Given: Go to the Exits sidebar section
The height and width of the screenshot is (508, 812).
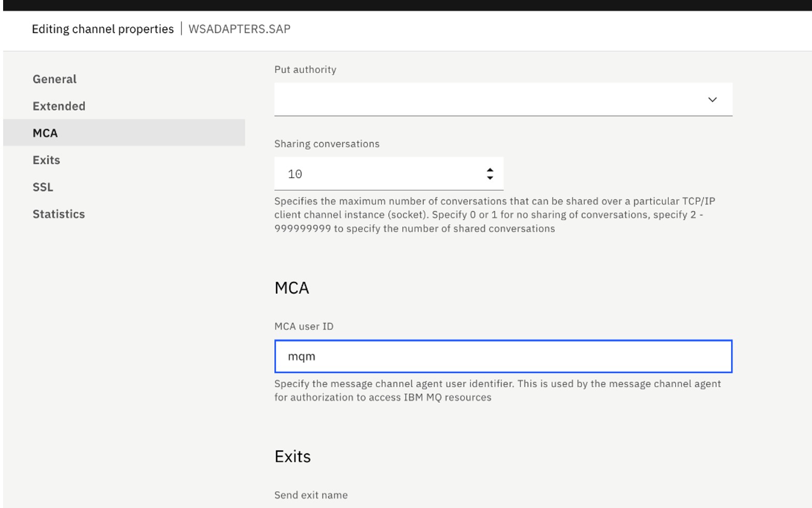Looking at the screenshot, I should pyautogui.click(x=46, y=160).
